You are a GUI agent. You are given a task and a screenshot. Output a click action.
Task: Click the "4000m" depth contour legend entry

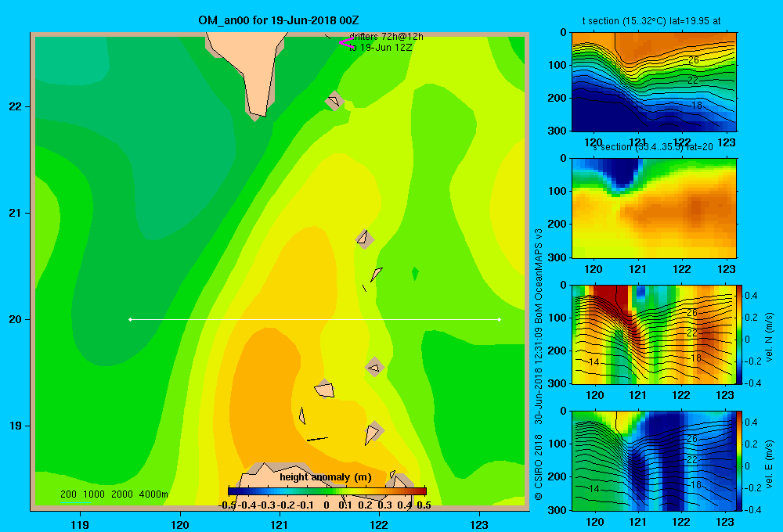pos(153,494)
